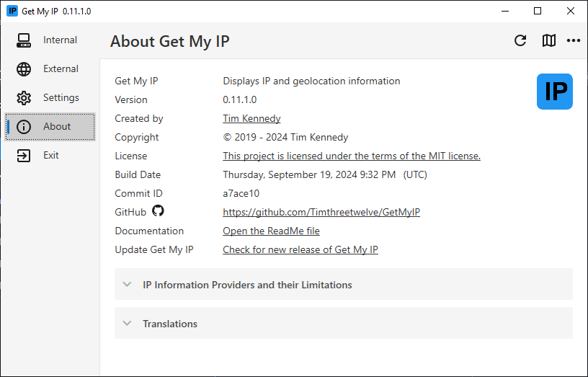Click the Internal computer icon in sidebar
Screen dimensions: 588x377
click(24, 40)
